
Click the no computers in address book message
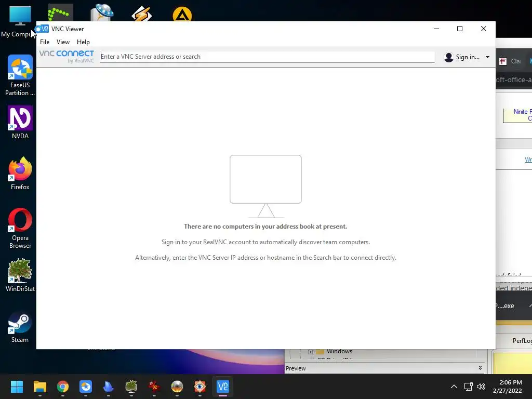click(x=265, y=227)
